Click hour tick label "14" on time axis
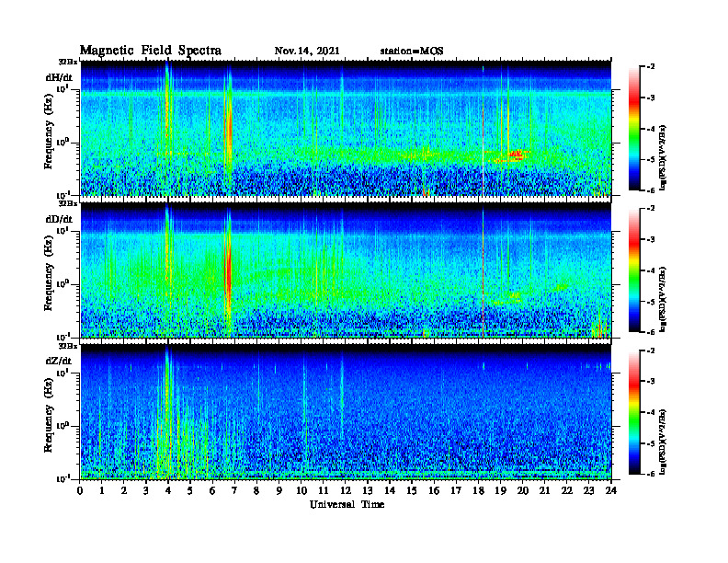This screenshot has height=563, width=728. pos(390,490)
